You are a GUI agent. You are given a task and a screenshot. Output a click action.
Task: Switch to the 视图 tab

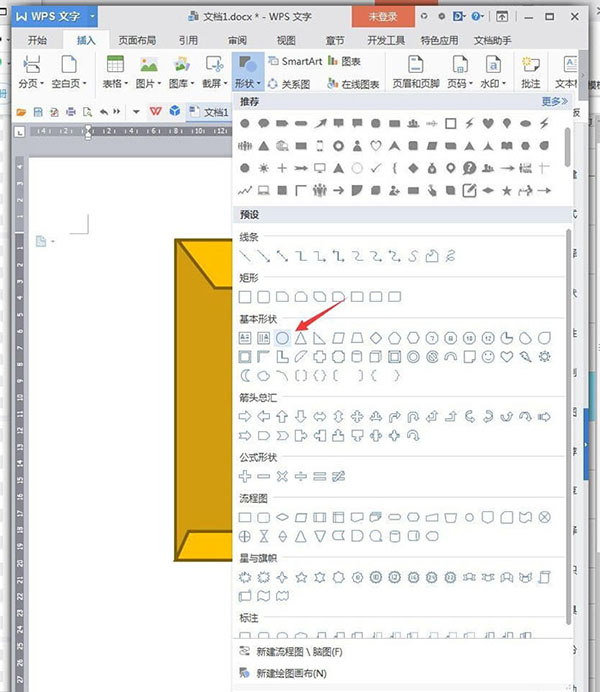(286, 41)
